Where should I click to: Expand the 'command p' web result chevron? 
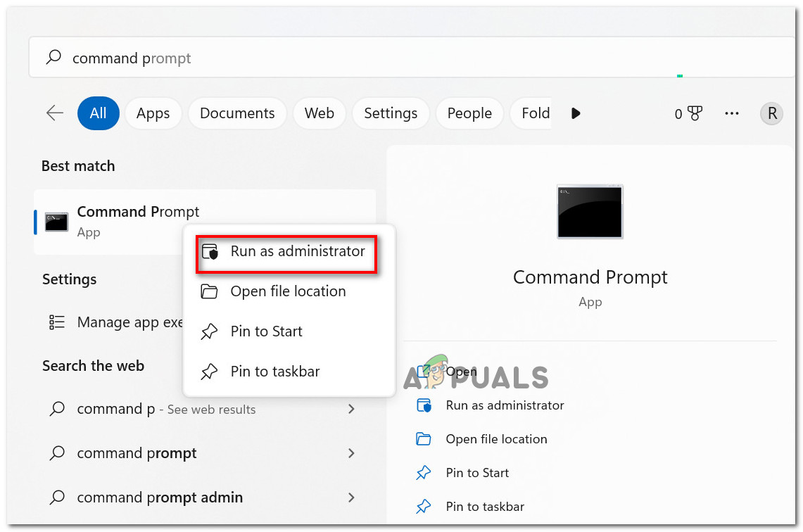(x=351, y=409)
